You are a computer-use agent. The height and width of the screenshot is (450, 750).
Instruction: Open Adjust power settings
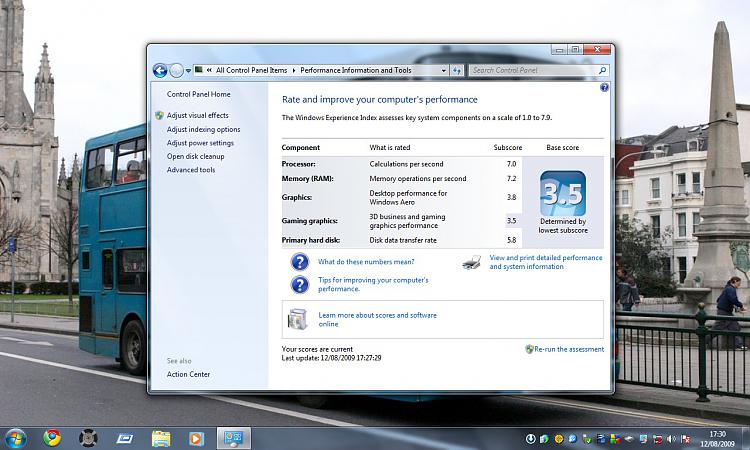(x=200, y=143)
